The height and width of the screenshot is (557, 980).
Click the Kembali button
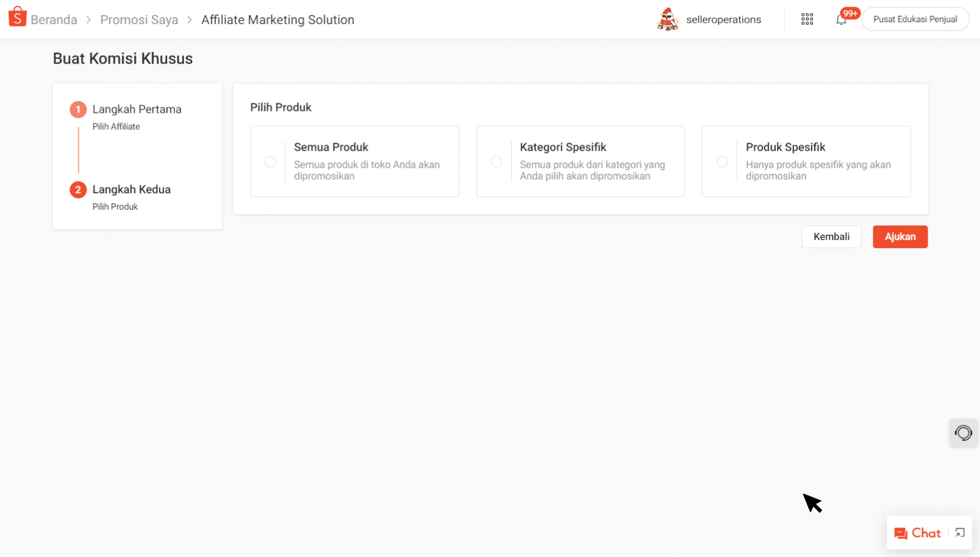(831, 236)
